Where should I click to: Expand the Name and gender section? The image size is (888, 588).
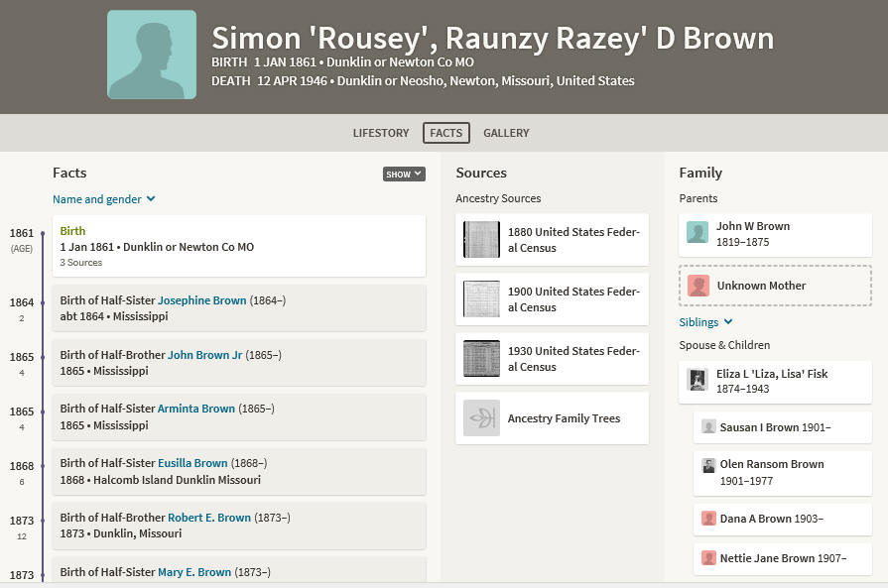[103, 199]
